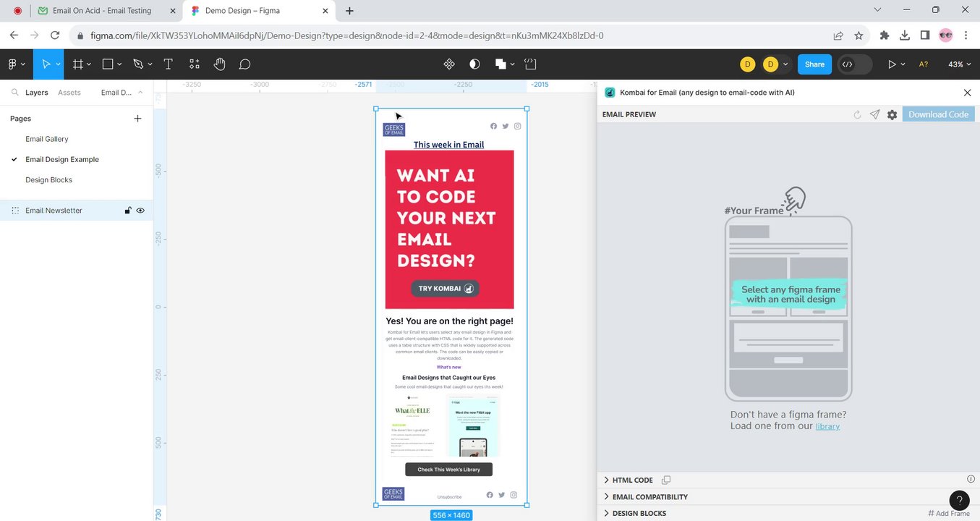Open Present options dropdown arrow
980x521 pixels.
pyautogui.click(x=903, y=64)
